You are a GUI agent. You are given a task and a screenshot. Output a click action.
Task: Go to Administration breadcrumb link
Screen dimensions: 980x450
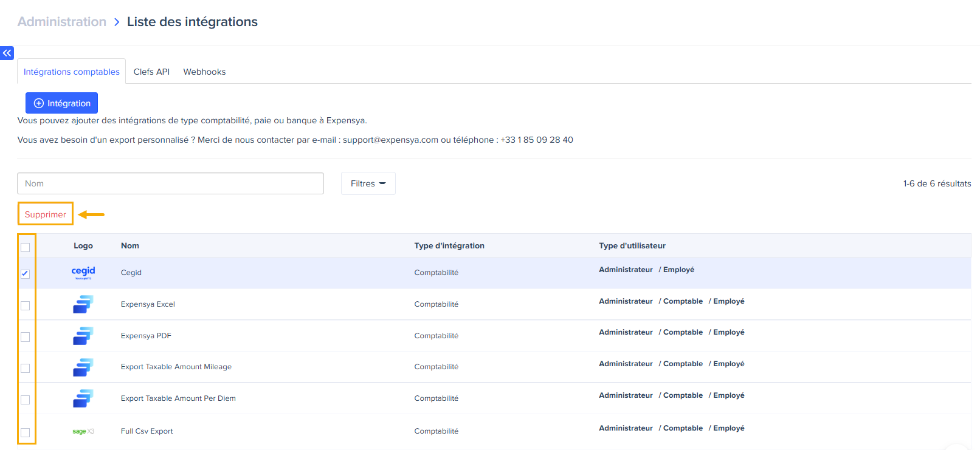[x=62, y=22]
